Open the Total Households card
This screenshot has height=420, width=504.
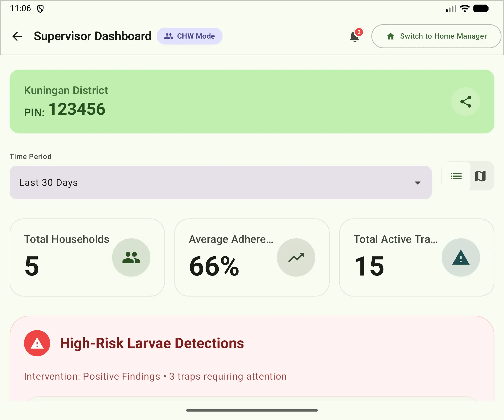click(87, 257)
